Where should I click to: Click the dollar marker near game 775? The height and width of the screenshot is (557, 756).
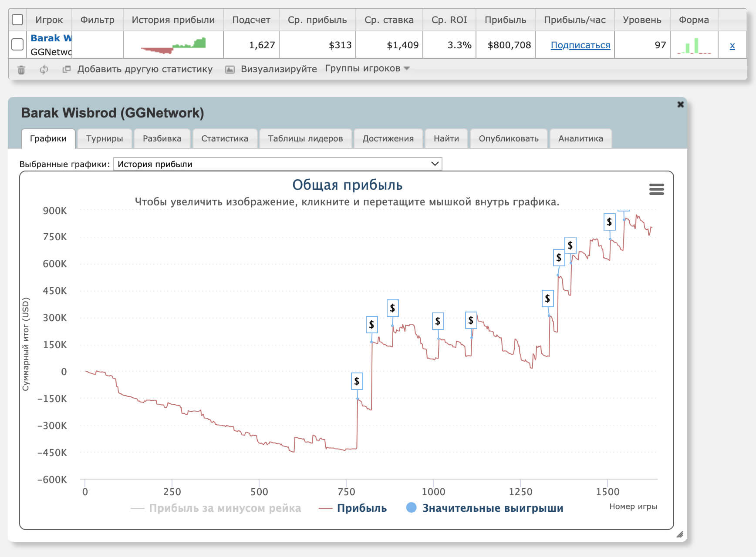pos(357,382)
